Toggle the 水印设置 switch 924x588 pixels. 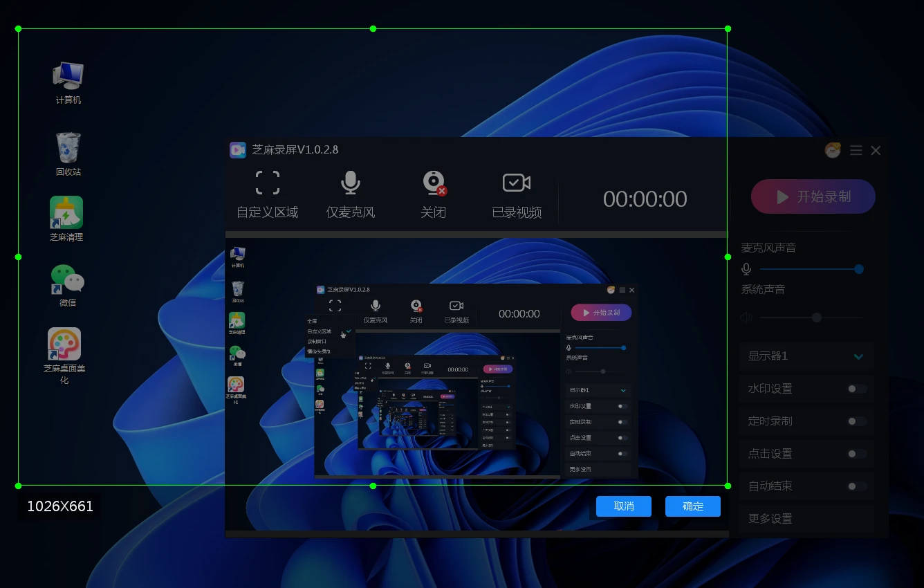pos(857,389)
